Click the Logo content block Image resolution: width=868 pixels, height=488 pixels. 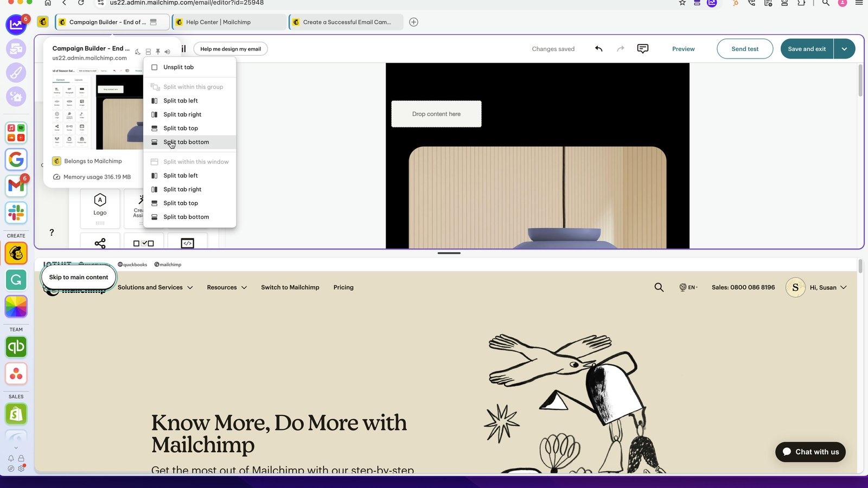[x=100, y=209]
